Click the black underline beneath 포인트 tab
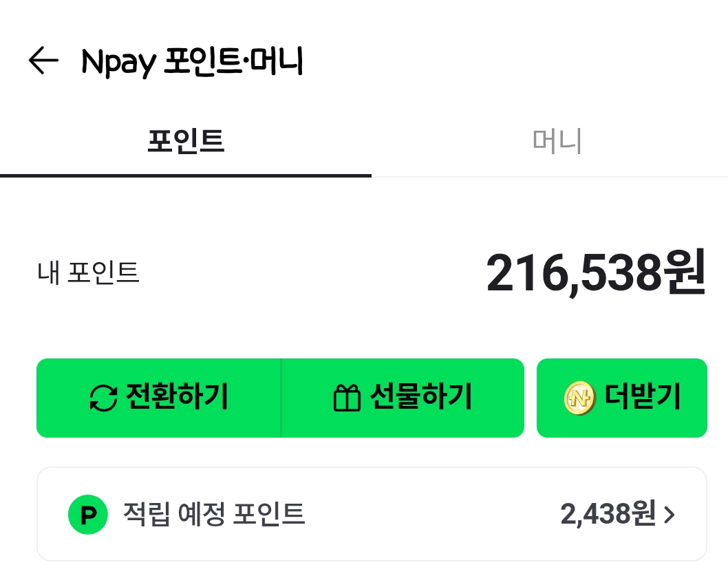Viewport: 728px width, 578px height. pos(186,175)
